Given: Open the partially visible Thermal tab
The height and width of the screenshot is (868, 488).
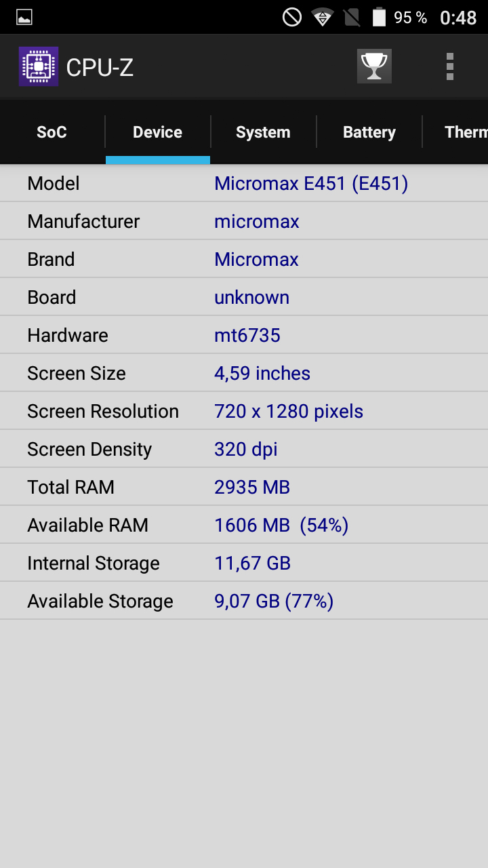Looking at the screenshot, I should click(466, 132).
